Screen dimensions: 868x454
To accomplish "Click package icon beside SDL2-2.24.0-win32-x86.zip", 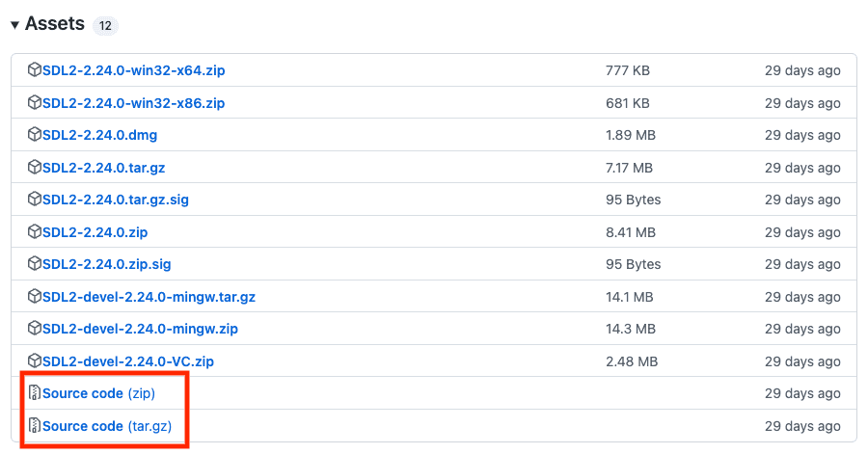I will [x=35, y=103].
